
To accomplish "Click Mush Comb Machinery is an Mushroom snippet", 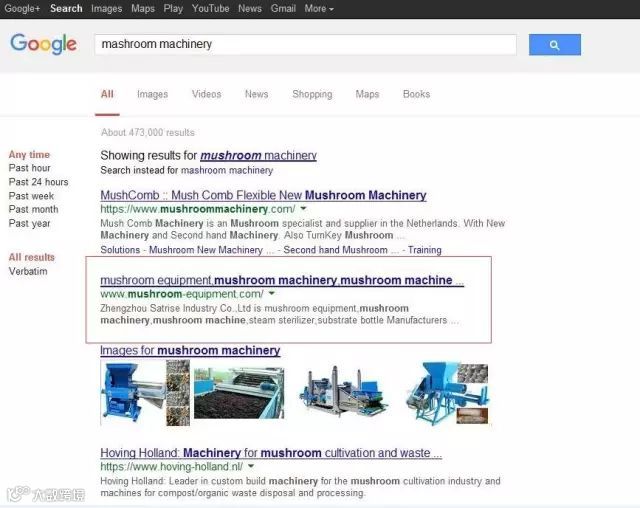I will pos(302,229).
